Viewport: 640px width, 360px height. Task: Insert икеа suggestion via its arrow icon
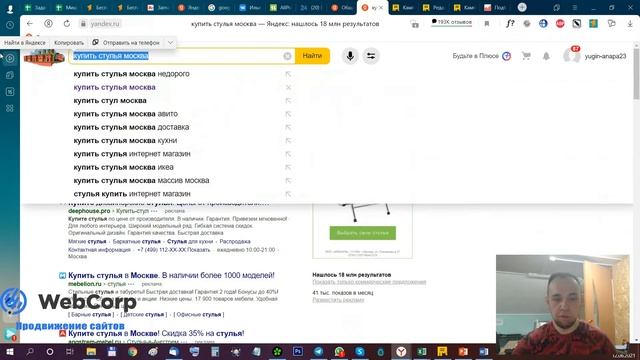coord(288,167)
